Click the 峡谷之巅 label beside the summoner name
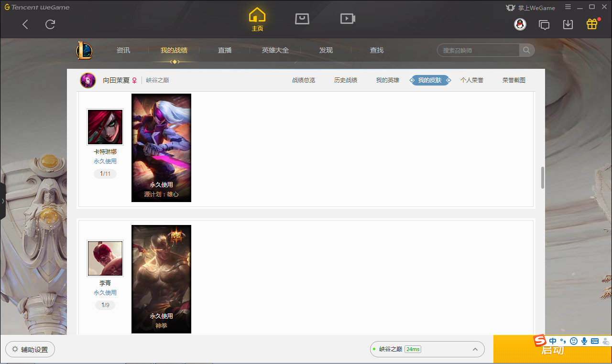 [x=158, y=80]
